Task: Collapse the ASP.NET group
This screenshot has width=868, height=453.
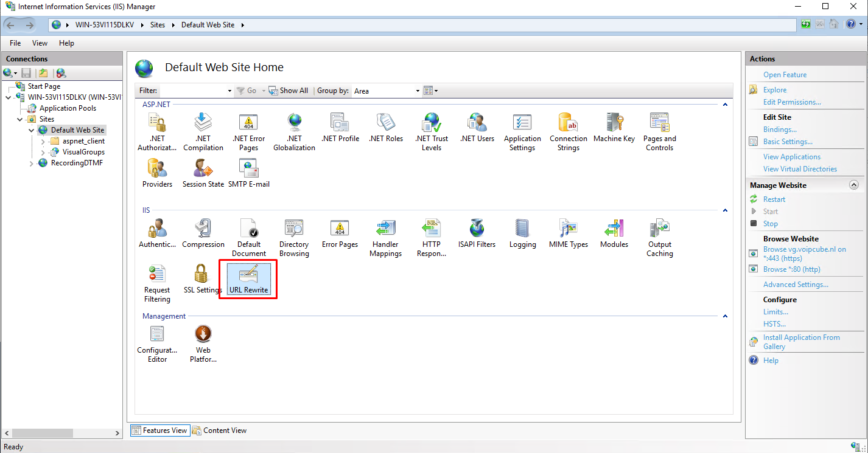Action: click(x=725, y=105)
